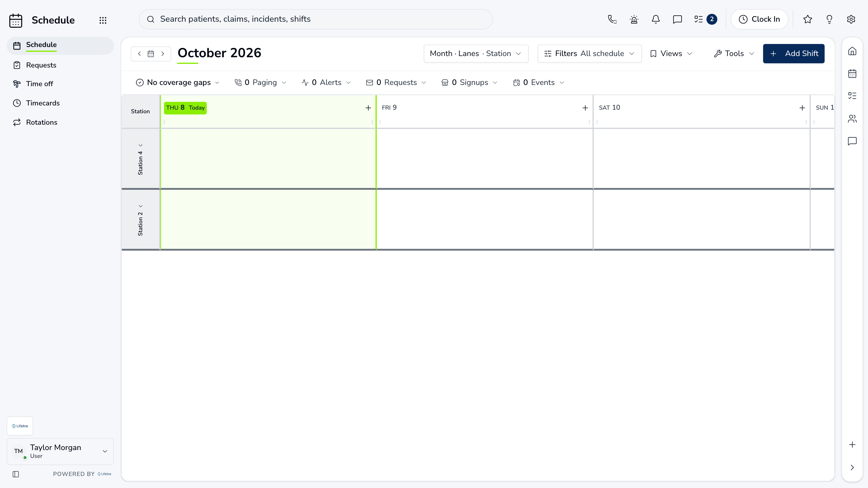Viewport: 868px width, 488px height.
Task: Expand the 0 Requests status dropdown
Action: 396,83
